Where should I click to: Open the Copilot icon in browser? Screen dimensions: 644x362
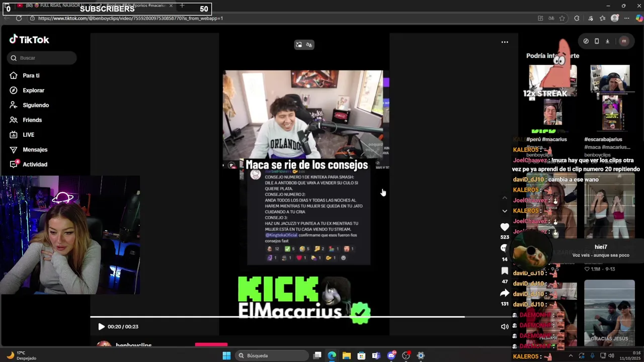click(639, 18)
